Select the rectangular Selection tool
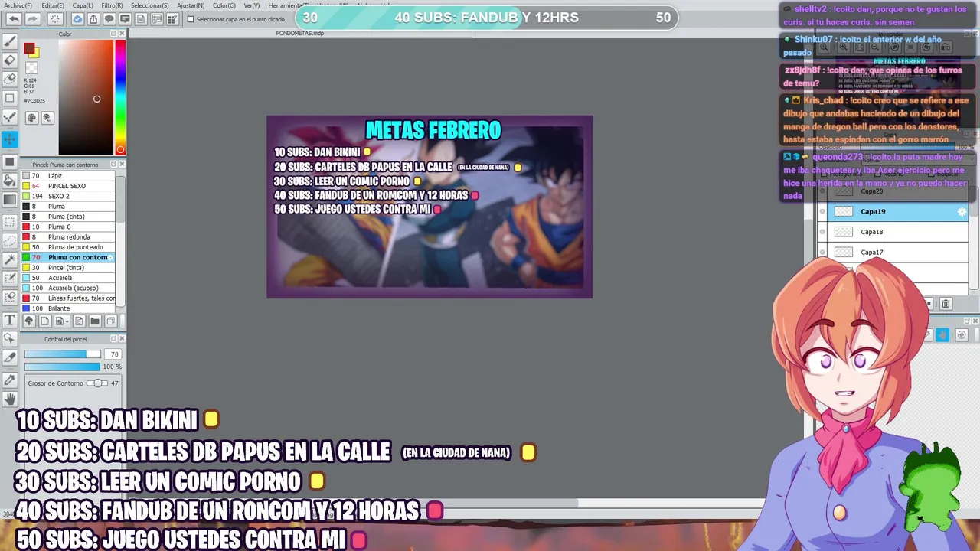This screenshot has height=551, width=980. [x=10, y=222]
